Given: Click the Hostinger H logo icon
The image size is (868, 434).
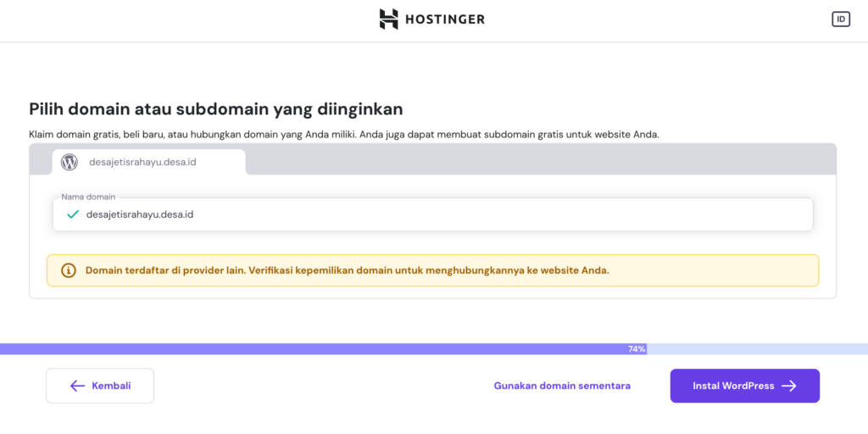Looking at the screenshot, I should click(388, 19).
